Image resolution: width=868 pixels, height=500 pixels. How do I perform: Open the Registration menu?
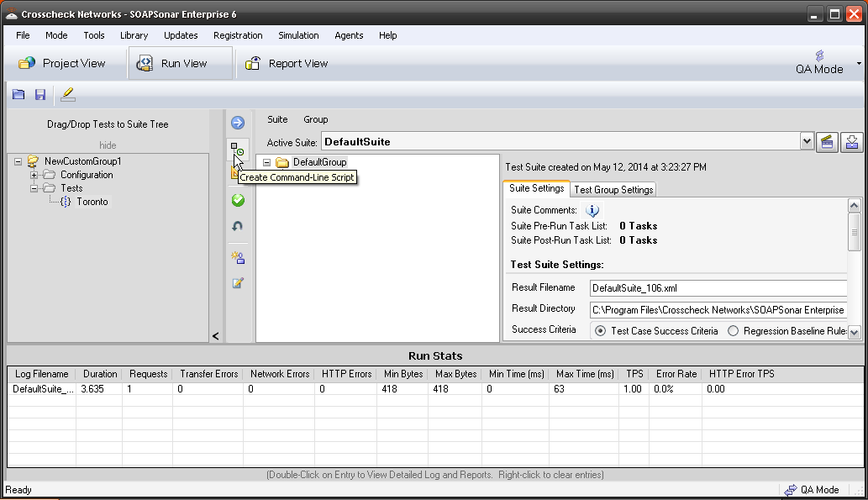[x=238, y=35]
